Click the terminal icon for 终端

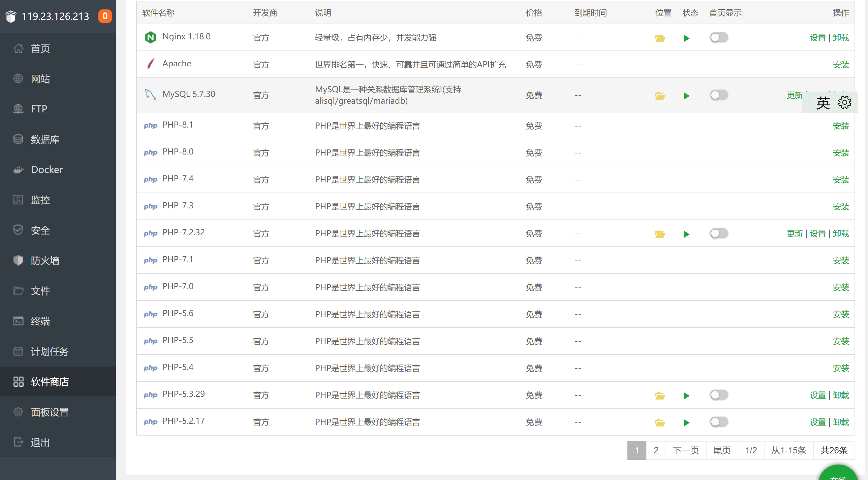18,321
